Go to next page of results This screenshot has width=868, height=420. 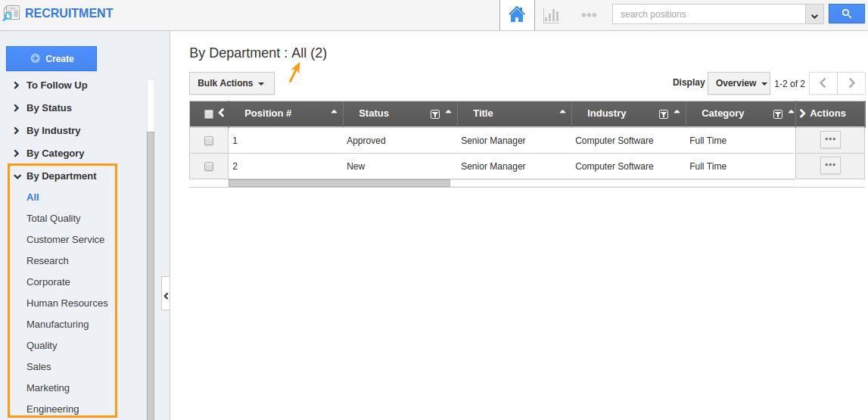click(x=851, y=83)
